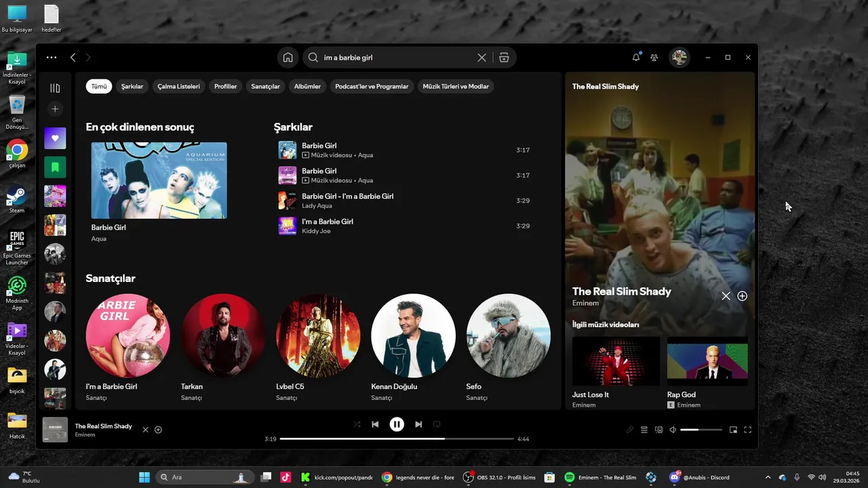Open Eminem link in side panel

pyautogui.click(x=585, y=303)
